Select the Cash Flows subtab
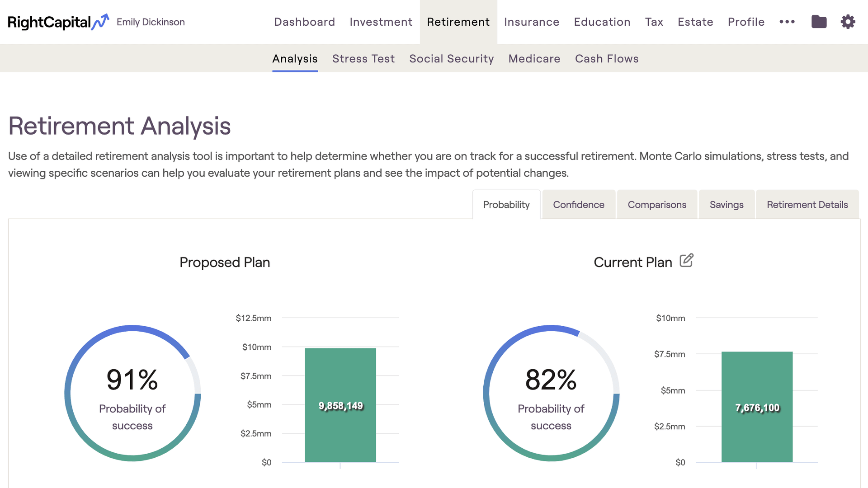The height and width of the screenshot is (488, 868). coord(607,59)
